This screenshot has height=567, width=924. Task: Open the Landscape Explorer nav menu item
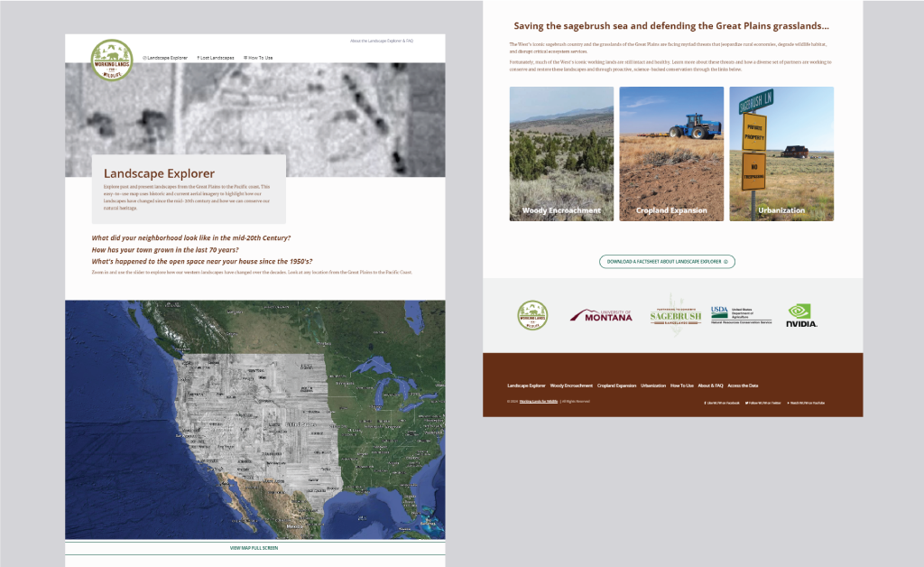(x=166, y=58)
